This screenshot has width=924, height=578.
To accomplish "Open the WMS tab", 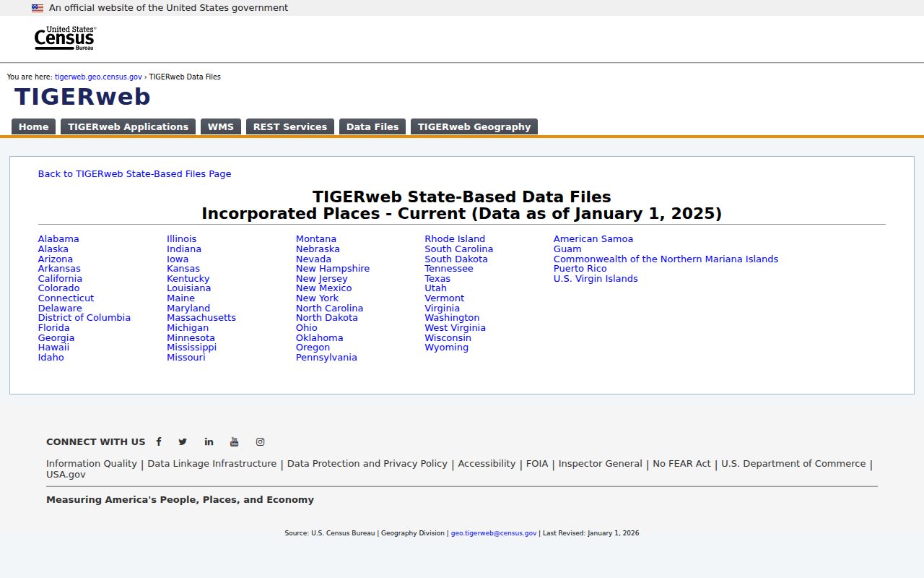I will point(221,126).
